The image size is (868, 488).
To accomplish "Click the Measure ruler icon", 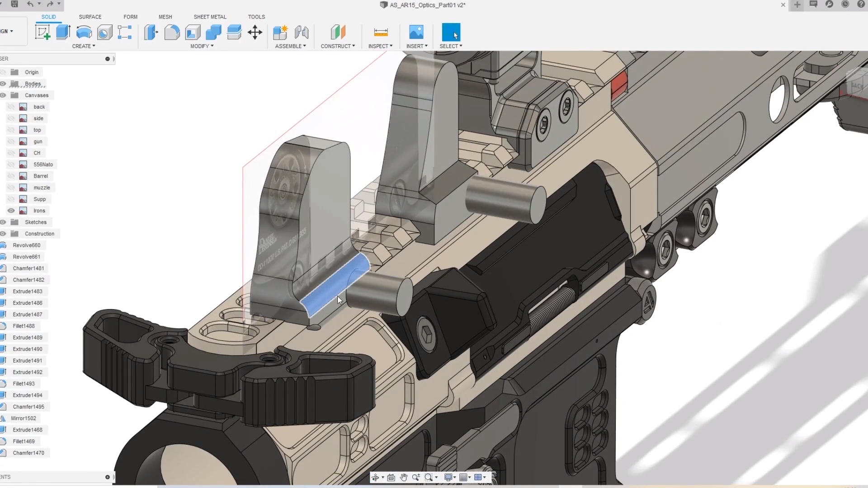I will [x=381, y=32].
